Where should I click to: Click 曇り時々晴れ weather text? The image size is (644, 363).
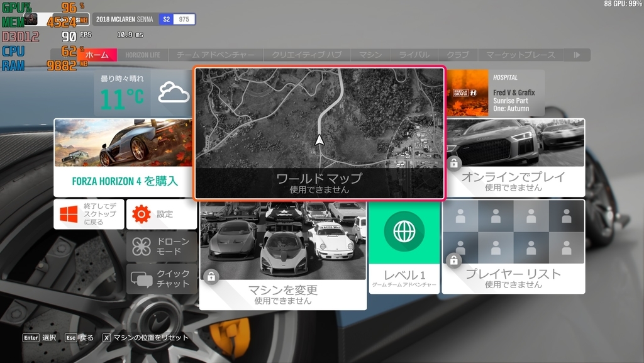122,79
